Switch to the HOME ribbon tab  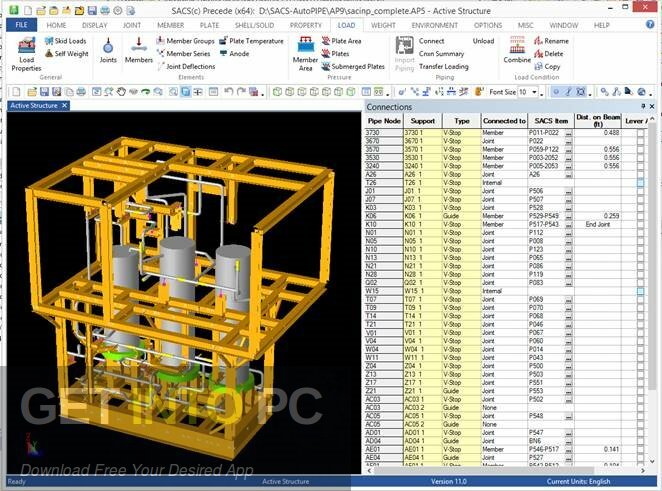point(56,25)
